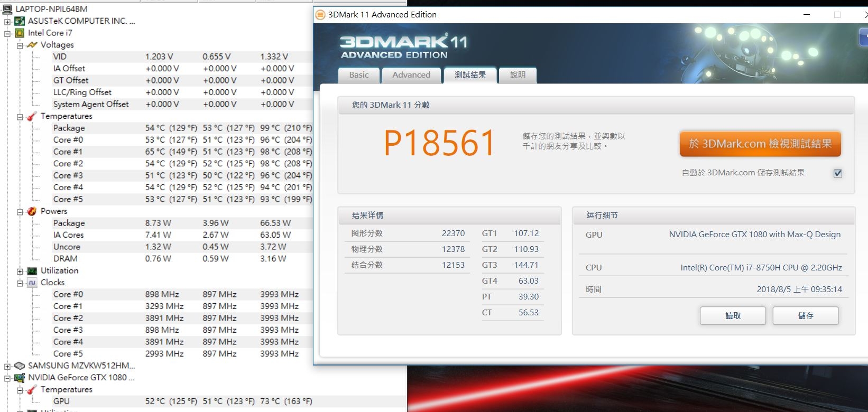Collapse the CPU Temperatures section
This screenshot has height=412, width=868.
click(20, 116)
